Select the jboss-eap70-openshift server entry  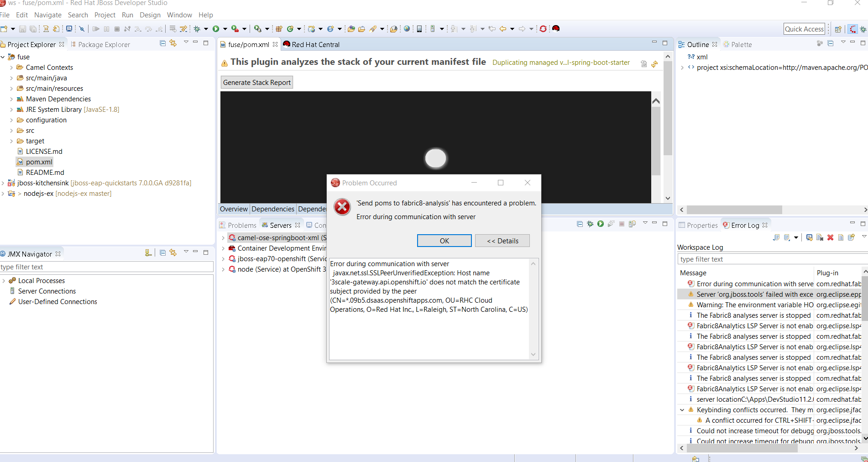pos(277,259)
